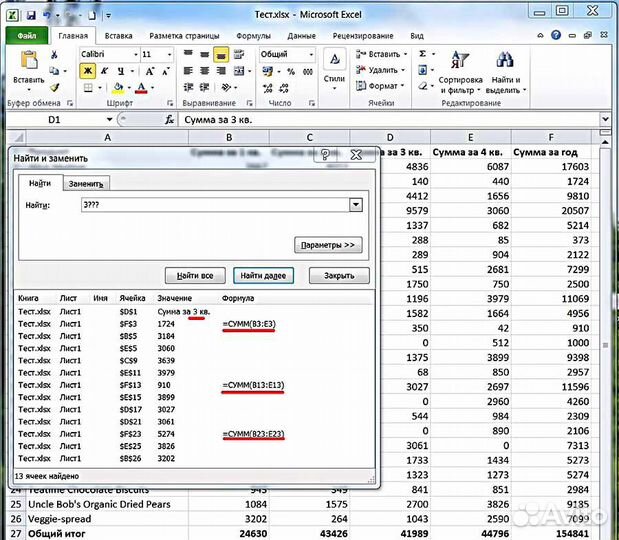Screen dimensions: 619x540
Task: Open the Шрифт group dialog launcher
Action: point(170,103)
